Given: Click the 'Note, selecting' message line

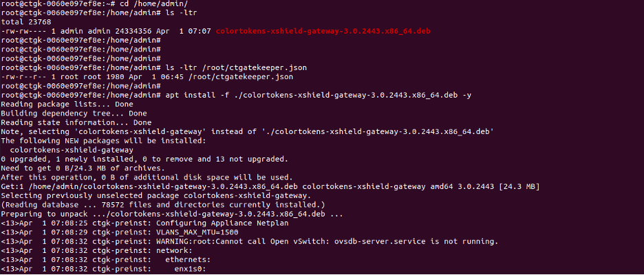Looking at the screenshot, I should [247, 131].
